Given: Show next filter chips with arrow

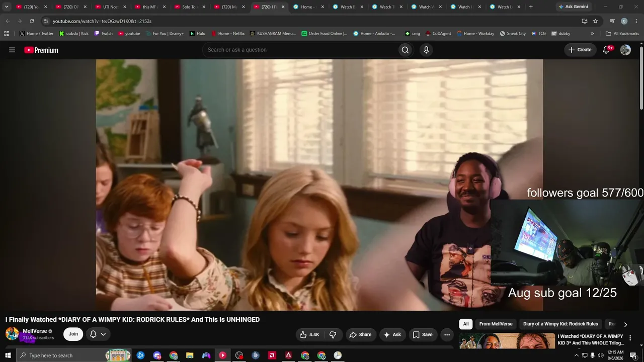Looking at the screenshot, I should click(x=625, y=324).
